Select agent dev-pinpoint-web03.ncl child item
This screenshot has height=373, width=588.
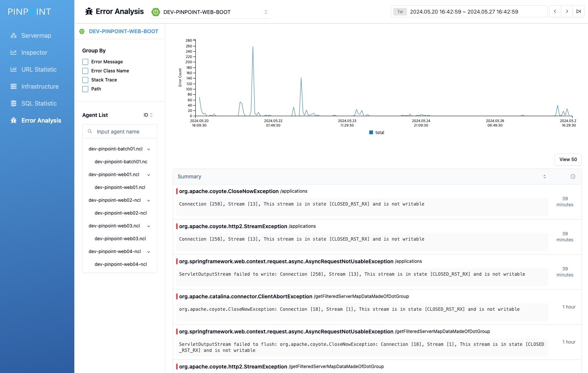(120, 239)
